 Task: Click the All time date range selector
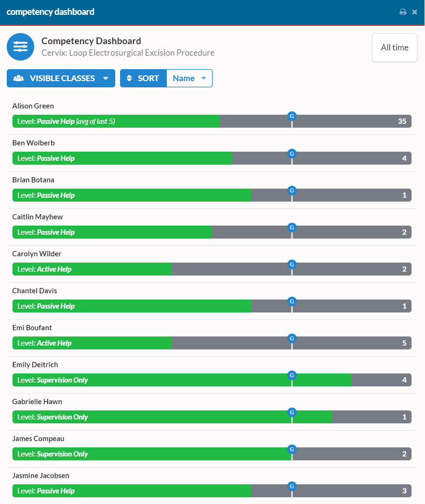[x=394, y=47]
